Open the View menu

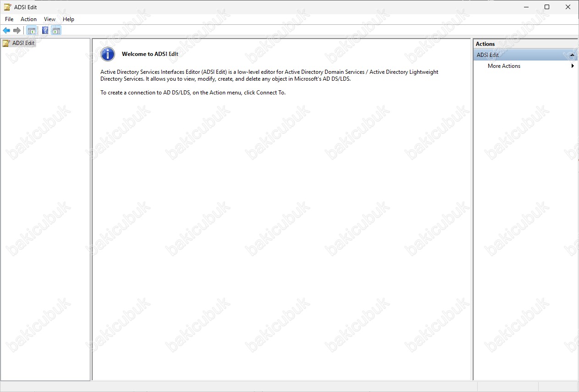[x=50, y=19]
